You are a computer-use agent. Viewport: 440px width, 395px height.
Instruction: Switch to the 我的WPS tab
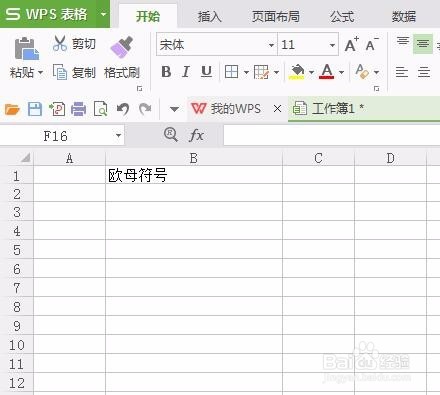(227, 109)
